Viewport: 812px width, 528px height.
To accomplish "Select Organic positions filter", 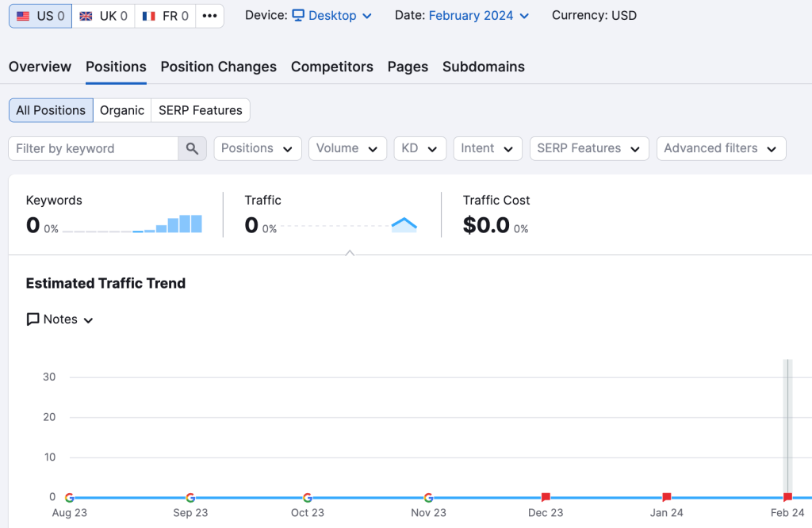I will point(122,110).
